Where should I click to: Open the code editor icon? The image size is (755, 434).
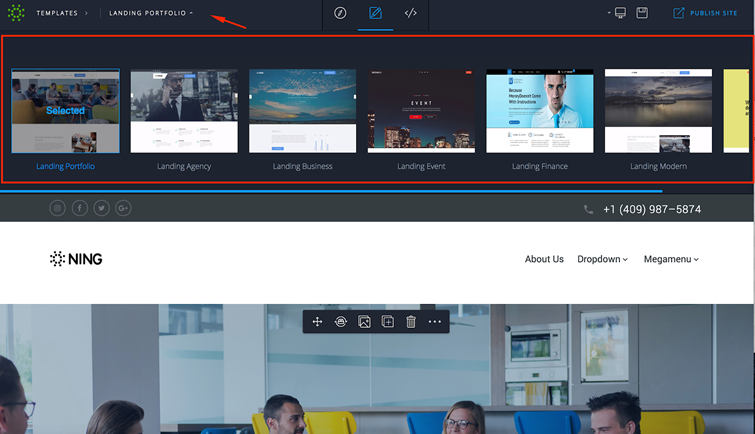[x=410, y=14]
